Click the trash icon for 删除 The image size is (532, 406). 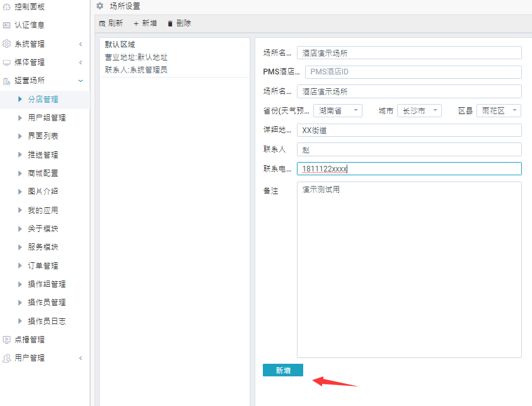[170, 23]
